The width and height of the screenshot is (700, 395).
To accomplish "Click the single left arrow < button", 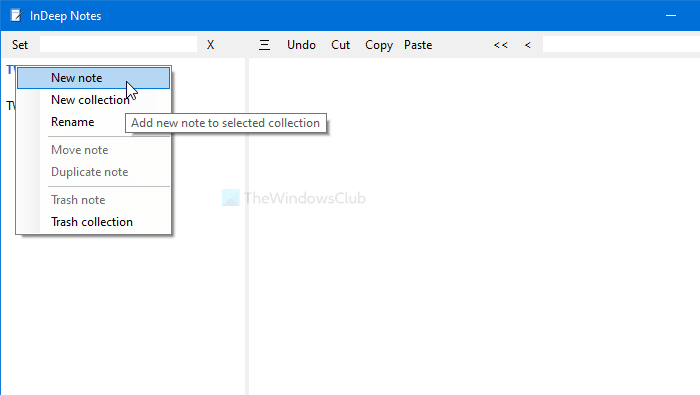I will click(528, 45).
